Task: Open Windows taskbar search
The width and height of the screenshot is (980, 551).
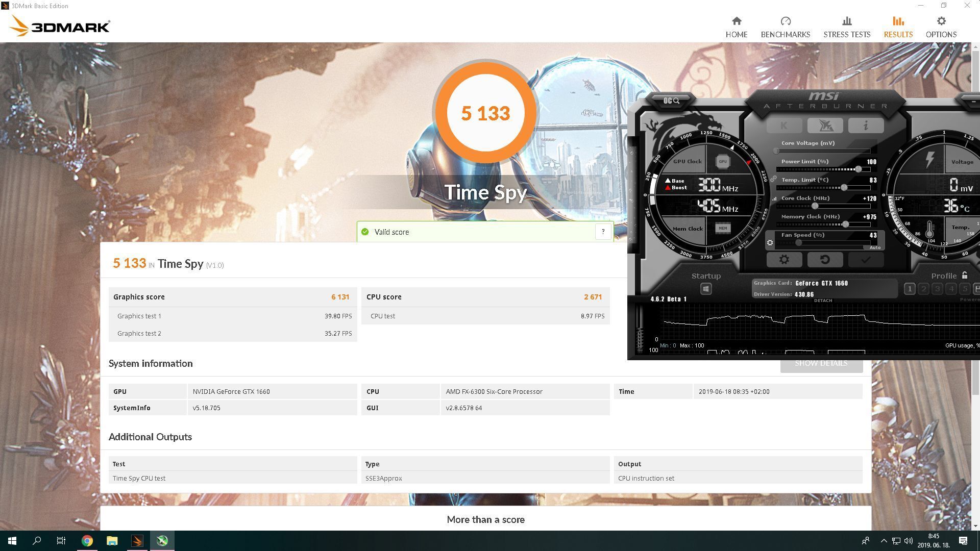Action: (x=37, y=541)
